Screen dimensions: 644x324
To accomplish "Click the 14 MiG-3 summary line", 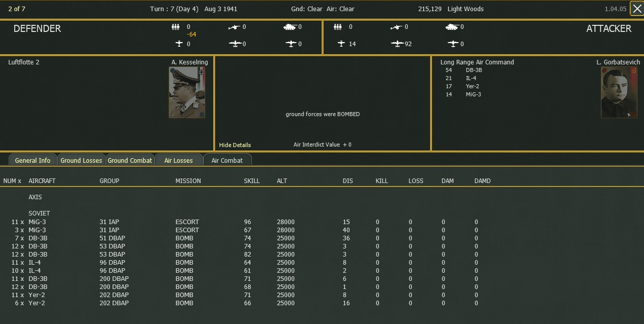I will (x=463, y=94).
